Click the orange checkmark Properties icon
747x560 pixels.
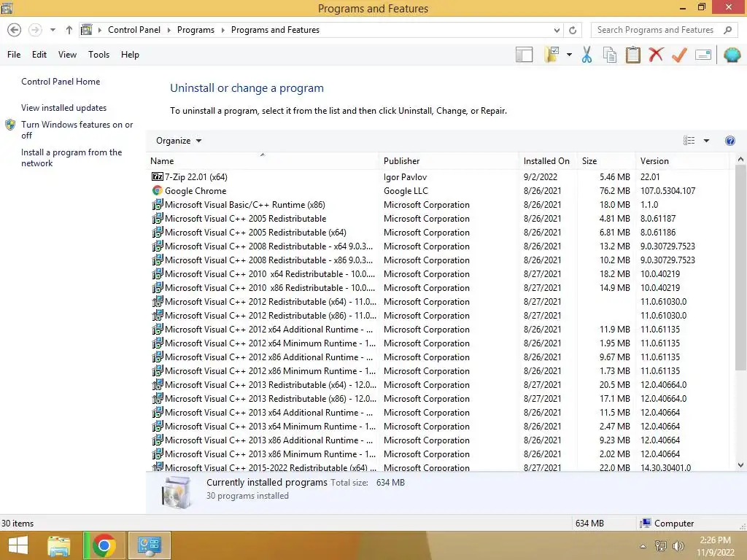[x=679, y=55]
